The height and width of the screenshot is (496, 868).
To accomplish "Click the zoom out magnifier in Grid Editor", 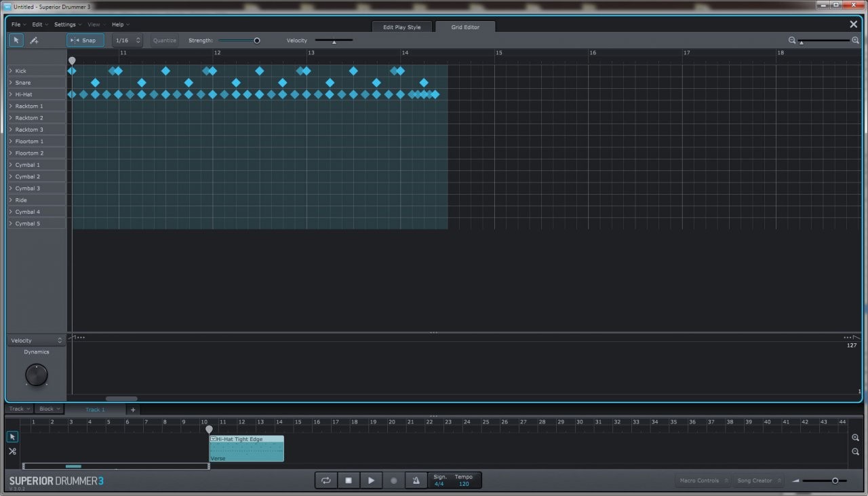I will pos(792,40).
